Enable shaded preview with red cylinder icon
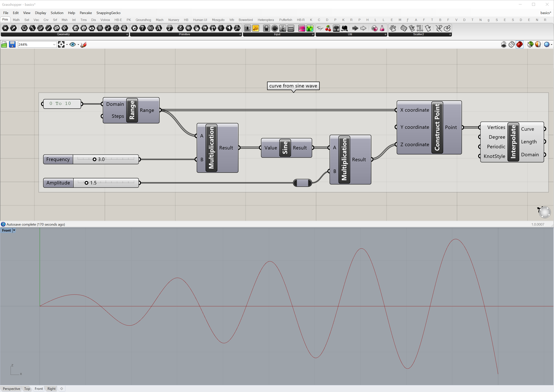 pyautogui.click(x=520, y=44)
